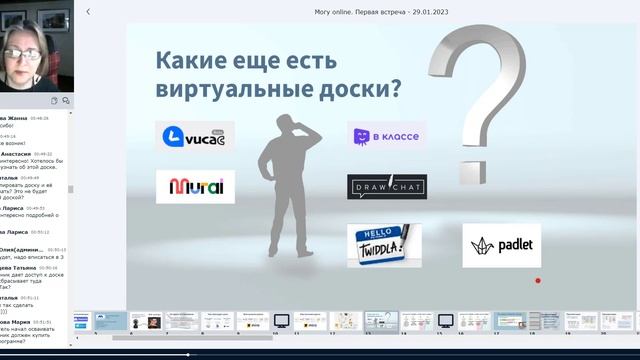Select the current slide thumbnail with question mark
This screenshot has height=360, width=640.
(381, 322)
